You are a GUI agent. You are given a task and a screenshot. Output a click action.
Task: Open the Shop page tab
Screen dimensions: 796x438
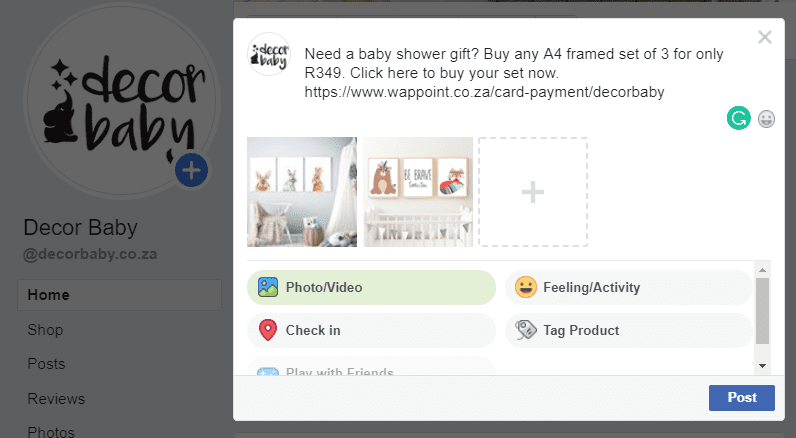(45, 330)
